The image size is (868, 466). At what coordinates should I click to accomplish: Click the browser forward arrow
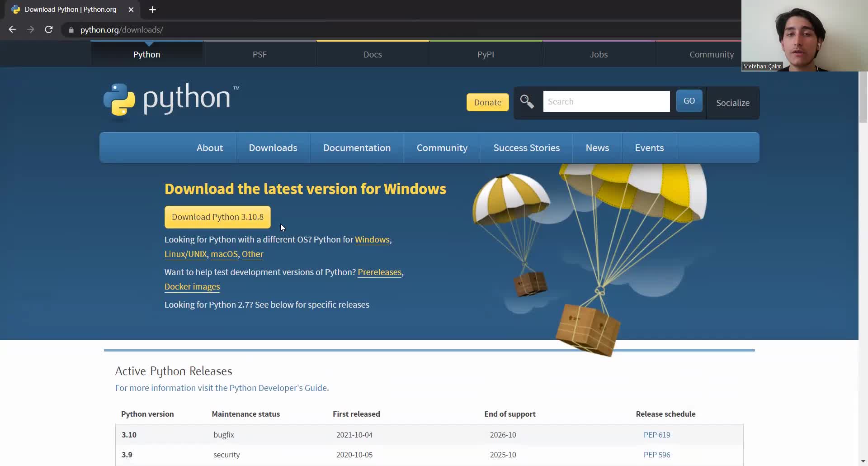(x=30, y=29)
